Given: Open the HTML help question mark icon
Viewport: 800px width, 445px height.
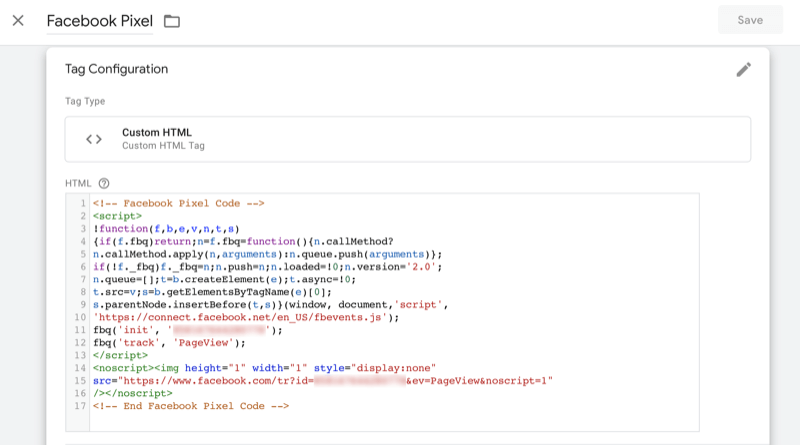Looking at the screenshot, I should [x=104, y=183].
